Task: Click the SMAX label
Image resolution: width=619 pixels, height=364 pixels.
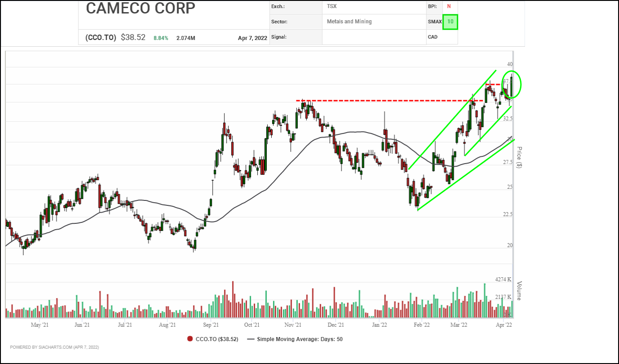Action: (435, 22)
